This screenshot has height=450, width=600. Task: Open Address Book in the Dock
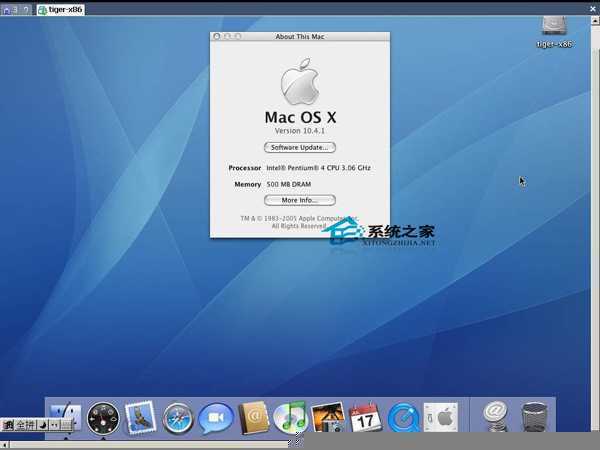(x=253, y=417)
